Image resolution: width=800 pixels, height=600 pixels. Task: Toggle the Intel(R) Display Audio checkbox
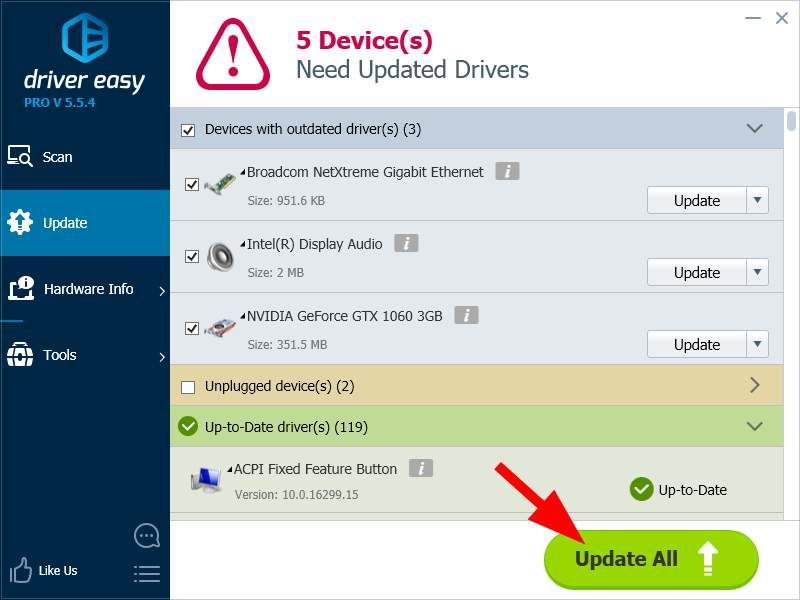(x=192, y=257)
